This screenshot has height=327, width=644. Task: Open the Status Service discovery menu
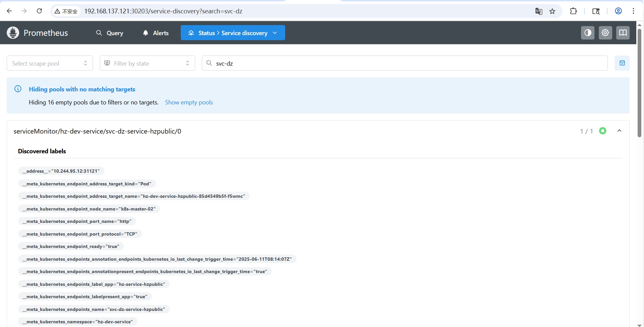[x=233, y=33]
